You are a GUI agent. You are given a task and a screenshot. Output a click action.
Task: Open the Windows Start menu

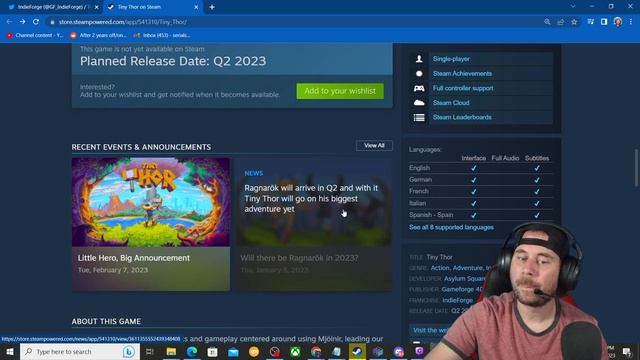pyautogui.click(x=10, y=351)
